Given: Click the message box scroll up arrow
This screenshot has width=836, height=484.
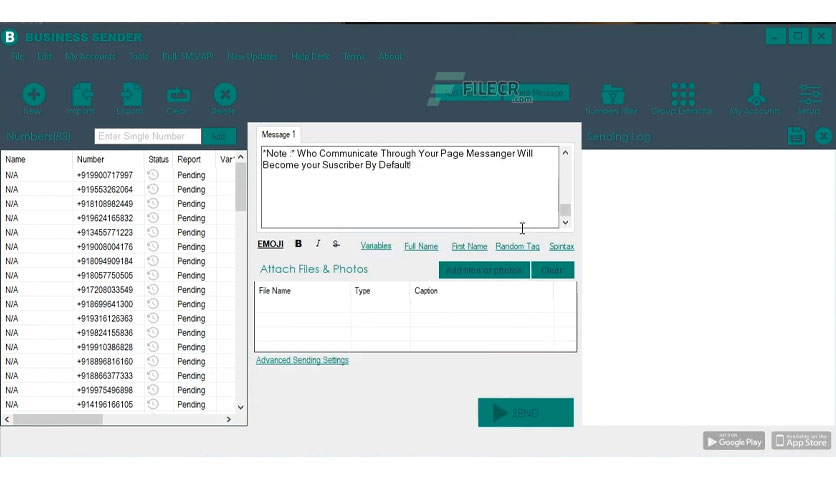Looking at the screenshot, I should coord(566,152).
